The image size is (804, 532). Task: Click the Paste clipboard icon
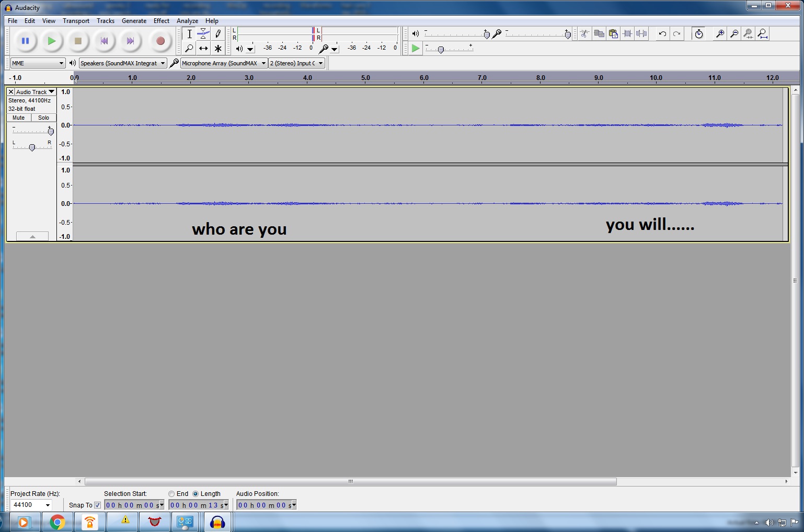click(613, 34)
